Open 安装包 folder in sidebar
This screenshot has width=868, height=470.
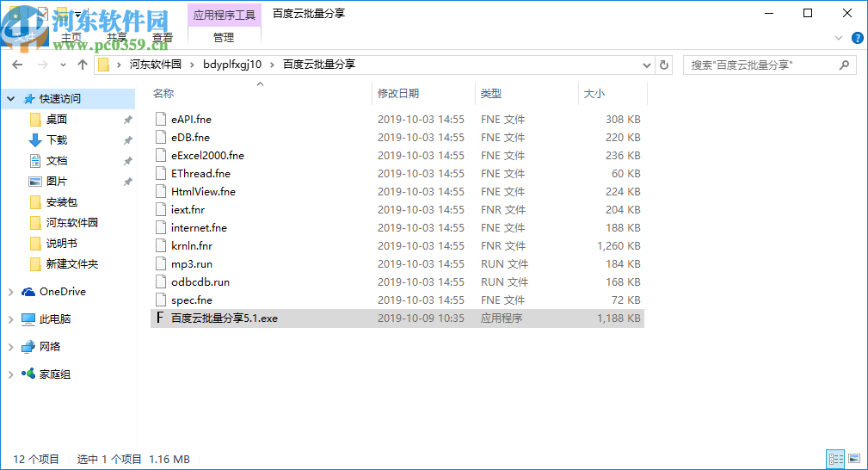[61, 201]
